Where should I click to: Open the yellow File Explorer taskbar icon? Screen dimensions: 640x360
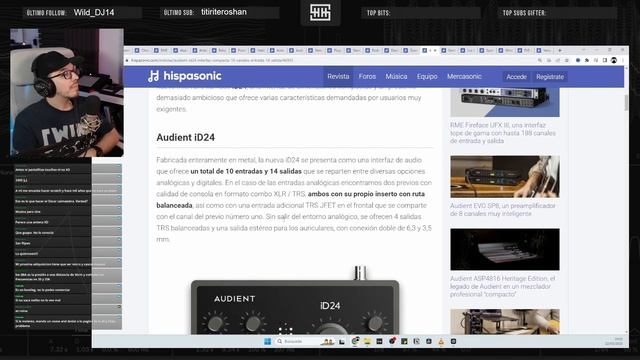point(367,341)
